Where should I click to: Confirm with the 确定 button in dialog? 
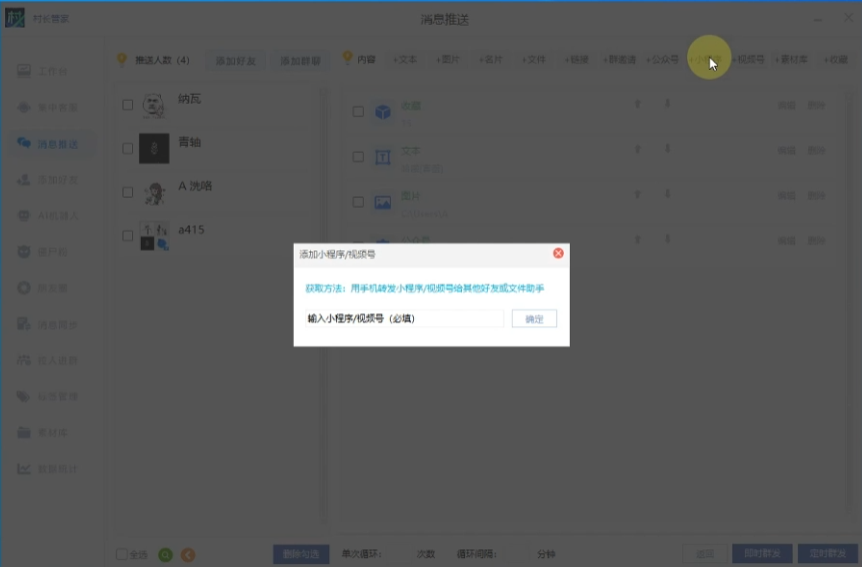pos(534,318)
